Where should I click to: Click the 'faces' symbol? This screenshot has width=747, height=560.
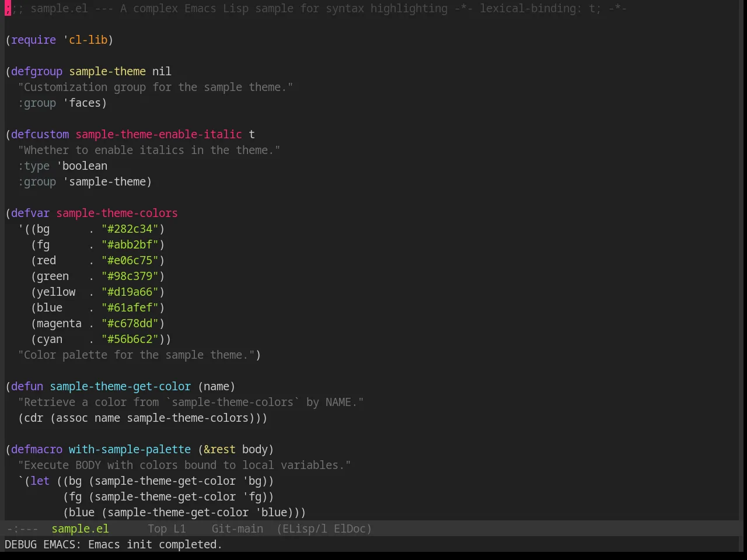85,103
